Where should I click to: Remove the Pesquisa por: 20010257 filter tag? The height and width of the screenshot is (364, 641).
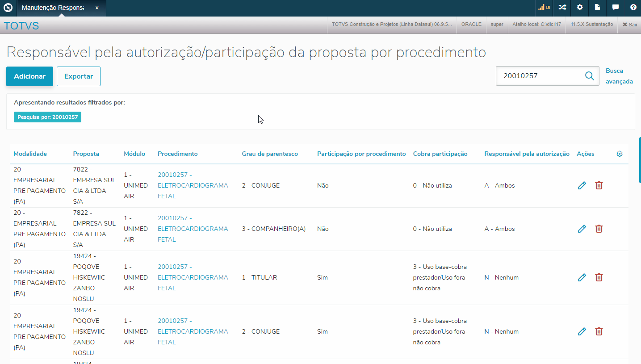(x=47, y=117)
